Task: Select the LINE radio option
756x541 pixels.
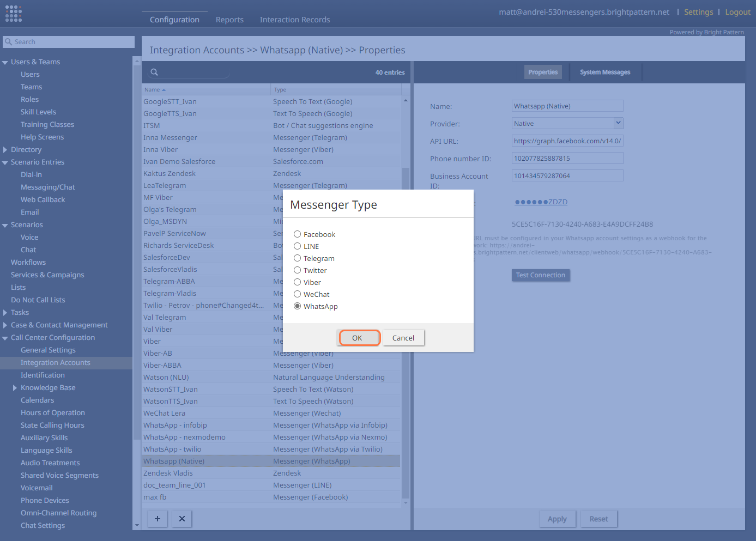Action: click(297, 246)
